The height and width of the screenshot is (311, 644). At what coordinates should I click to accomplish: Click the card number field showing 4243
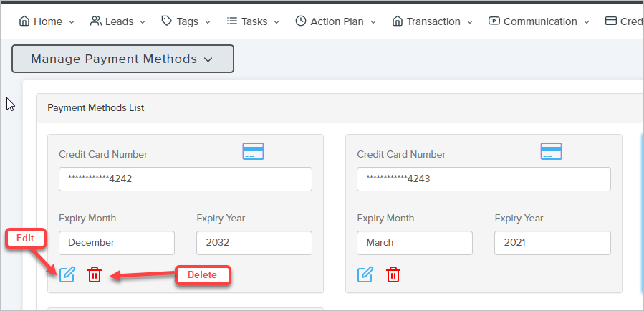484,179
